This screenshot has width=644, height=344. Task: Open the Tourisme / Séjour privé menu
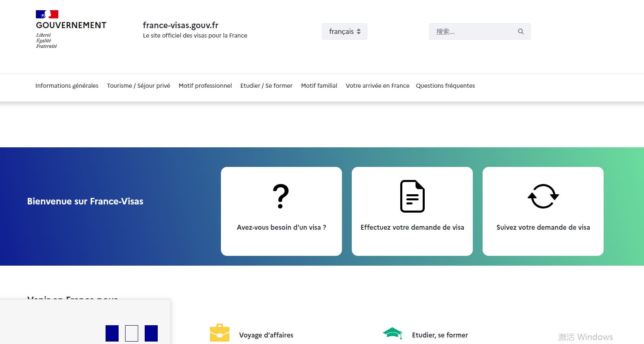coord(139,86)
